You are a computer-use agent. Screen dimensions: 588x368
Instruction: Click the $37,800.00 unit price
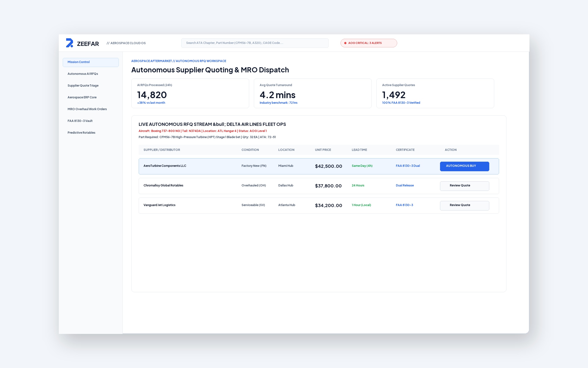click(328, 186)
